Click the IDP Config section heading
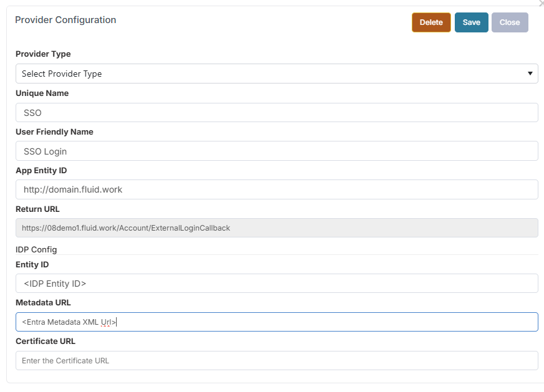The height and width of the screenshot is (392, 544). [x=36, y=249]
